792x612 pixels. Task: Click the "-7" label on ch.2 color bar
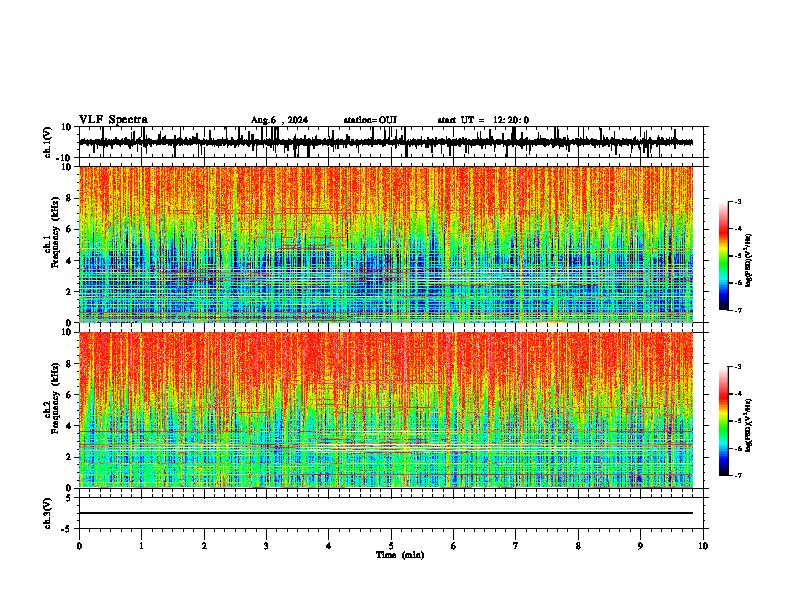pyautogui.click(x=737, y=475)
